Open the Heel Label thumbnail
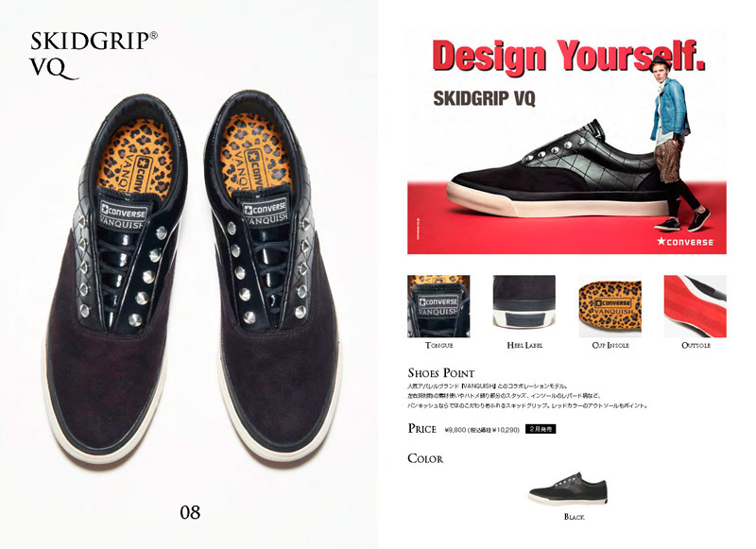Screen dimensions: 756x549 (x=524, y=306)
